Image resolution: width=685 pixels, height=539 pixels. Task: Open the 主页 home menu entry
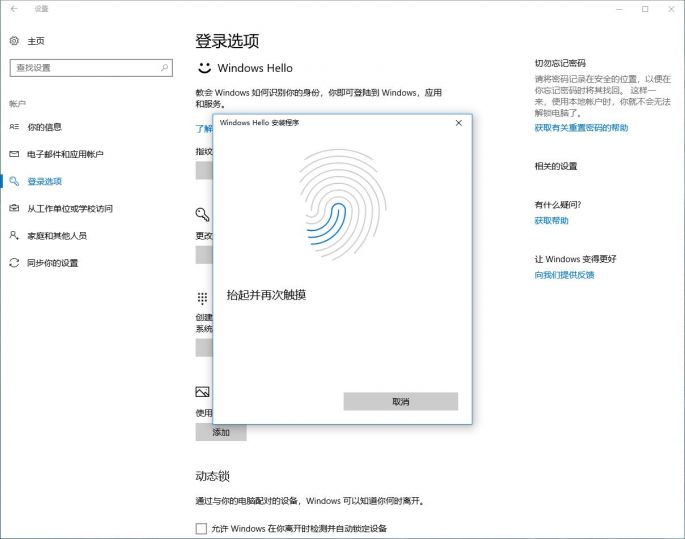[x=36, y=41]
